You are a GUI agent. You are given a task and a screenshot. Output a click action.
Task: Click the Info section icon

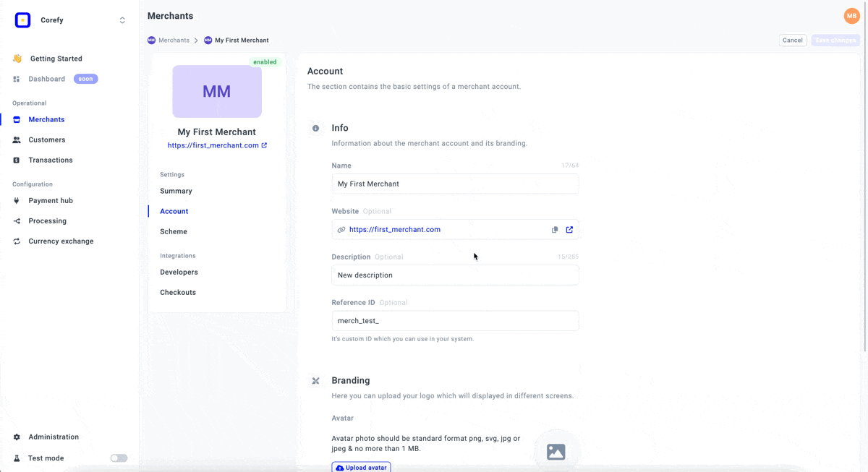click(315, 128)
